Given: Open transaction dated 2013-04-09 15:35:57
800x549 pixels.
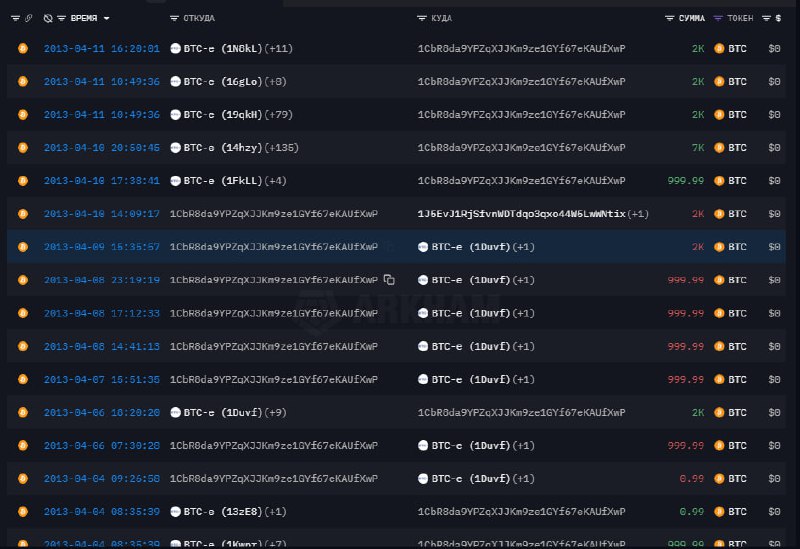Looking at the screenshot, I should click(x=102, y=247).
